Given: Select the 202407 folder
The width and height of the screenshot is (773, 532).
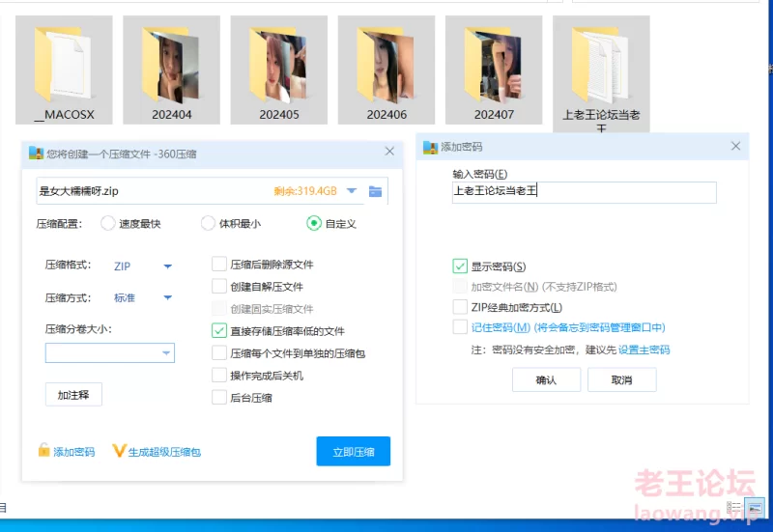Looking at the screenshot, I should click(x=494, y=70).
